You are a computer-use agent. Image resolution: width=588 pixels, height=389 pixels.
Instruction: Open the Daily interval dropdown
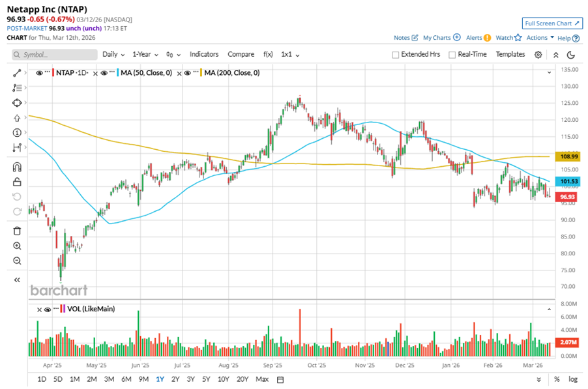(x=113, y=55)
